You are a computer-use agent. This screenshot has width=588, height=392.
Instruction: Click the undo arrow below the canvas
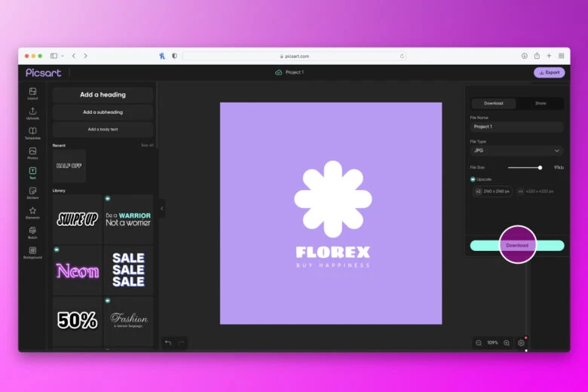coord(168,343)
